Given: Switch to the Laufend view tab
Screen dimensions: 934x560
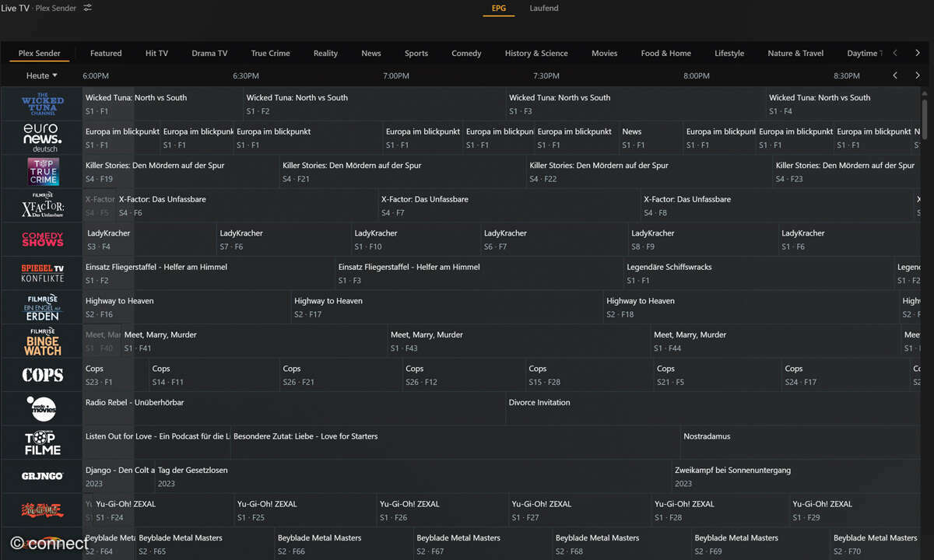Looking at the screenshot, I should [544, 9].
